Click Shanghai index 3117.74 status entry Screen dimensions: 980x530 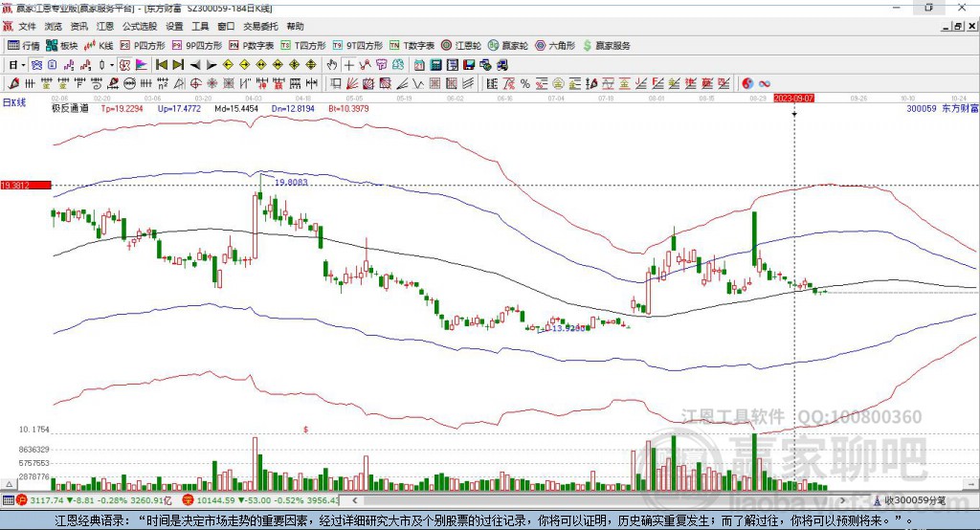[x=94, y=500]
